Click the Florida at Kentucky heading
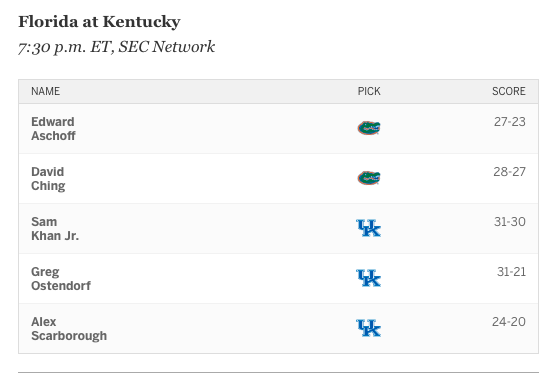The width and height of the screenshot is (556, 381). click(100, 22)
